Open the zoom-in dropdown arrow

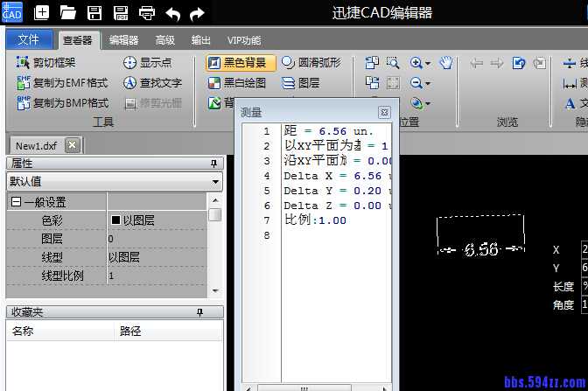pos(428,63)
